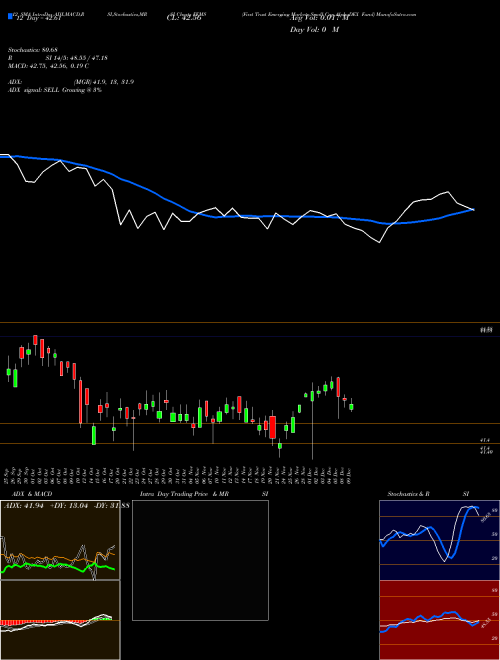This screenshot has width=500, height=660.
Task: Click inside the empty intraday trading price chart
Action: point(200,560)
